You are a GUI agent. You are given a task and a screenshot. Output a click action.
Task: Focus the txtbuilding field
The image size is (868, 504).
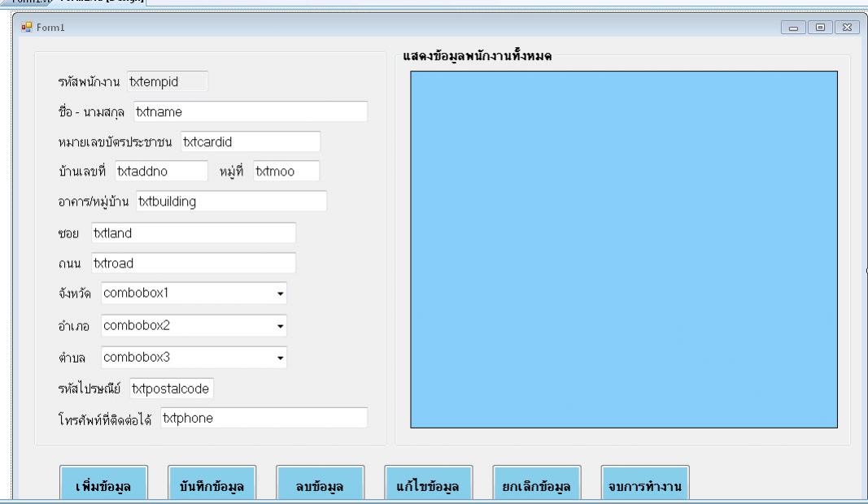click(231, 202)
